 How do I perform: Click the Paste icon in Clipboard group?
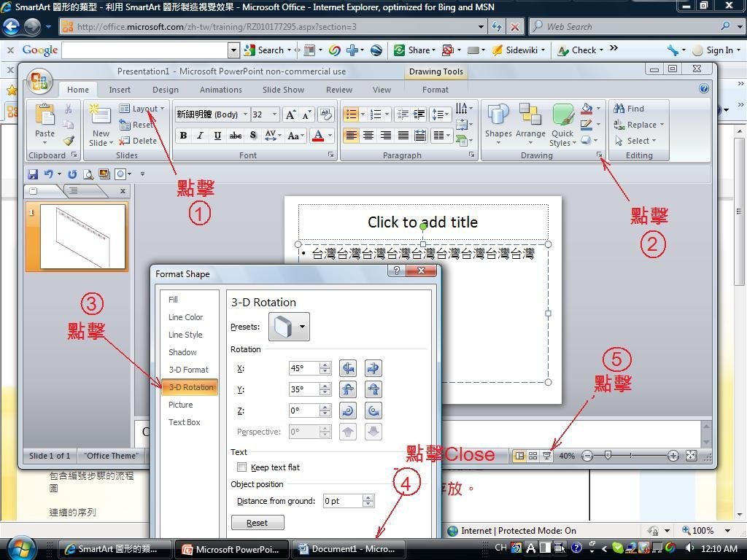coord(44,115)
